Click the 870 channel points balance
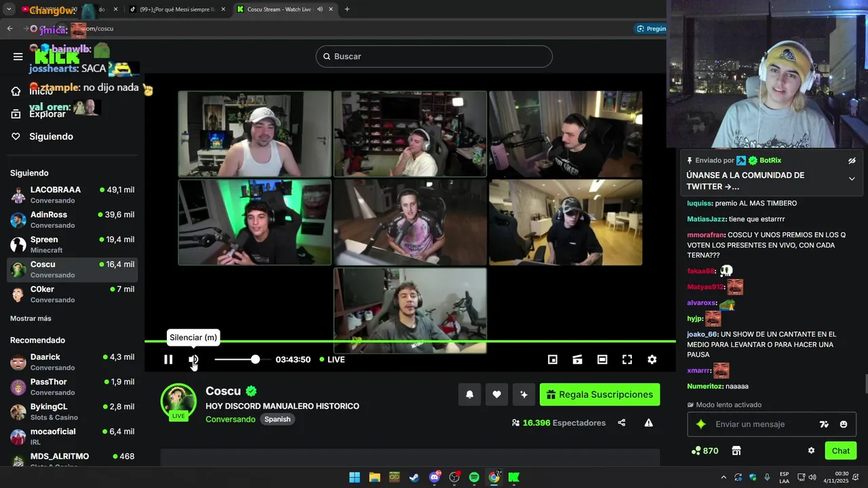This screenshot has width=868, height=488. click(705, 451)
